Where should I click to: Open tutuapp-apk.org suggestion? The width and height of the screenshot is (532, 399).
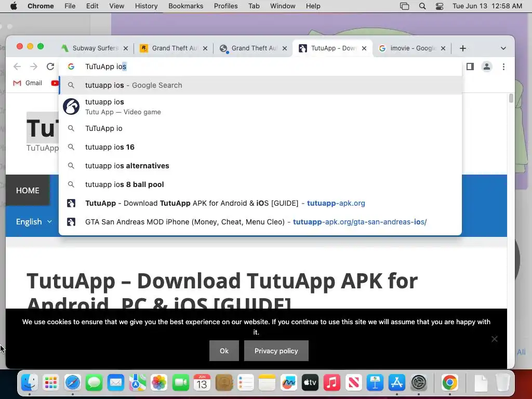260,203
